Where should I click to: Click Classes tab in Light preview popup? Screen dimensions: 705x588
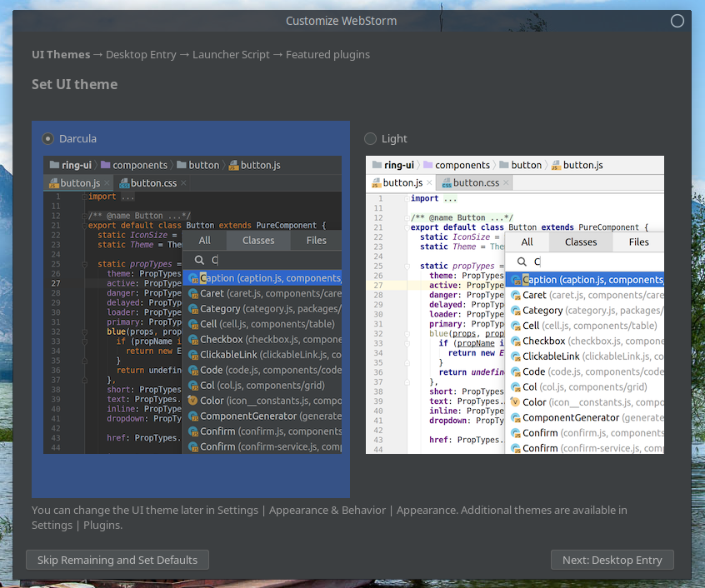click(581, 242)
